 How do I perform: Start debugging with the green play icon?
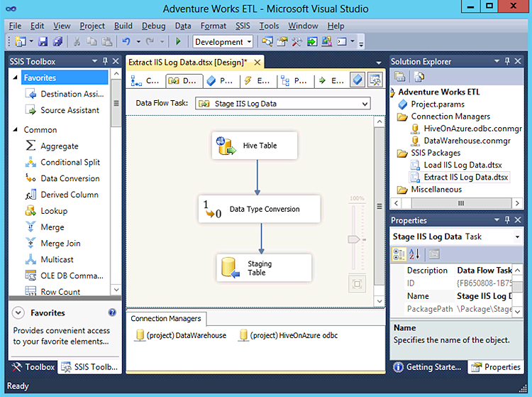[178, 42]
